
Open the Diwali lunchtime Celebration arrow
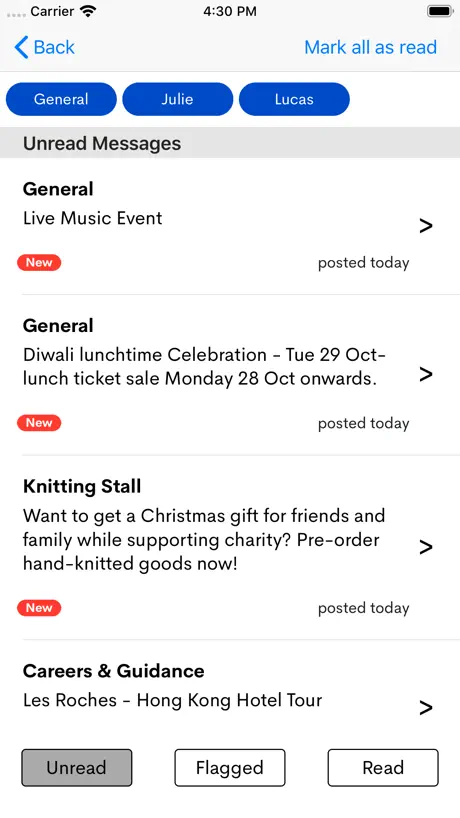tap(426, 374)
